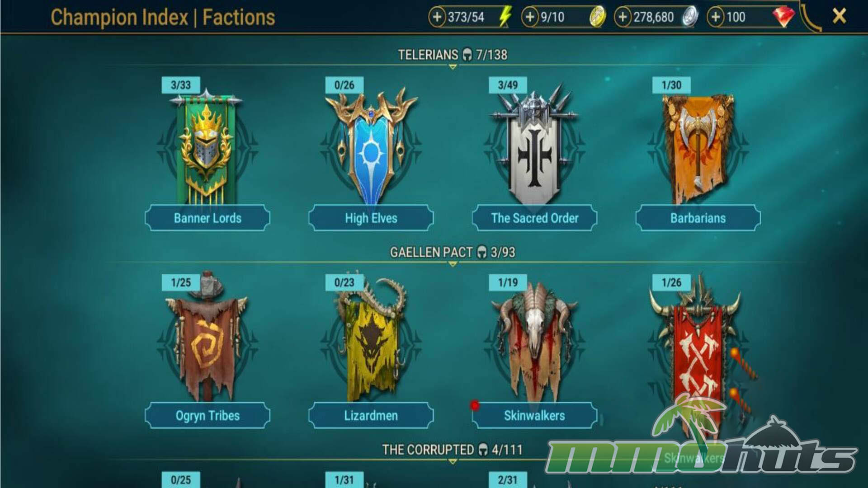This screenshot has height=488, width=868.
Task: Add silver using the plus icon
Action: (x=623, y=17)
